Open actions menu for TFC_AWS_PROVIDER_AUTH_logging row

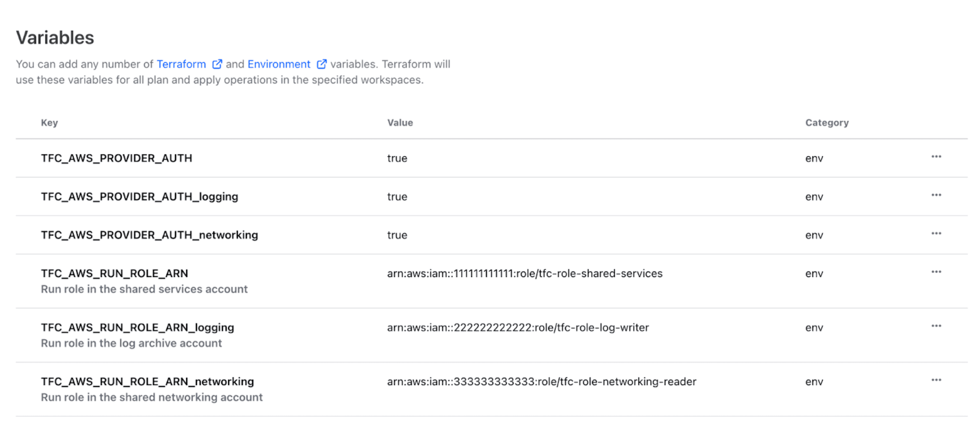click(x=936, y=195)
